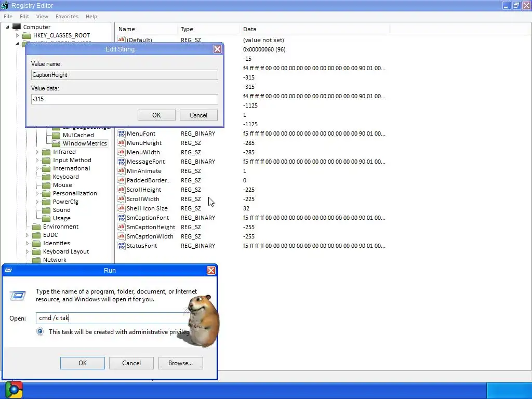This screenshot has width=532, height=399.
Task: Collapse the Computer tree node
Action: [x=7, y=27]
